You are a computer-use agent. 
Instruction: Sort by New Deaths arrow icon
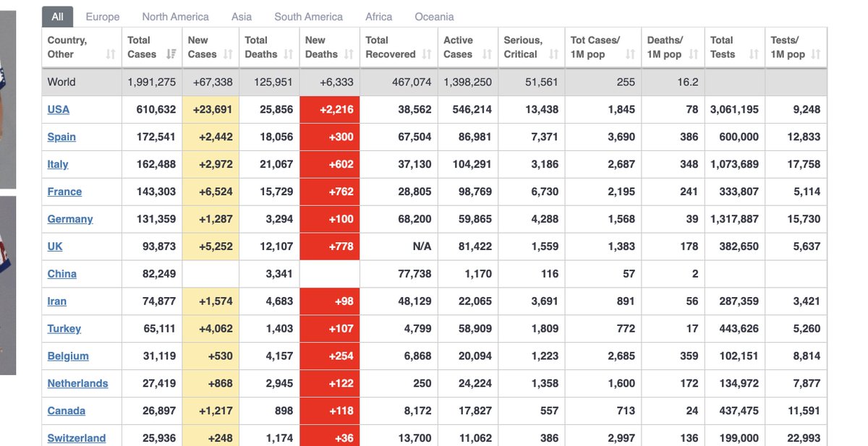click(x=349, y=54)
